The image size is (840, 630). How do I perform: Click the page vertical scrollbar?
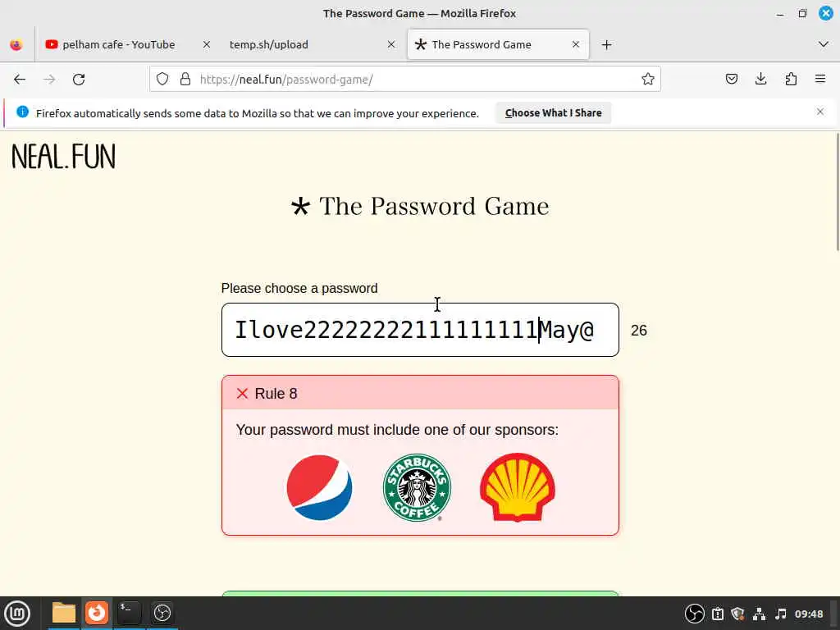(x=837, y=194)
